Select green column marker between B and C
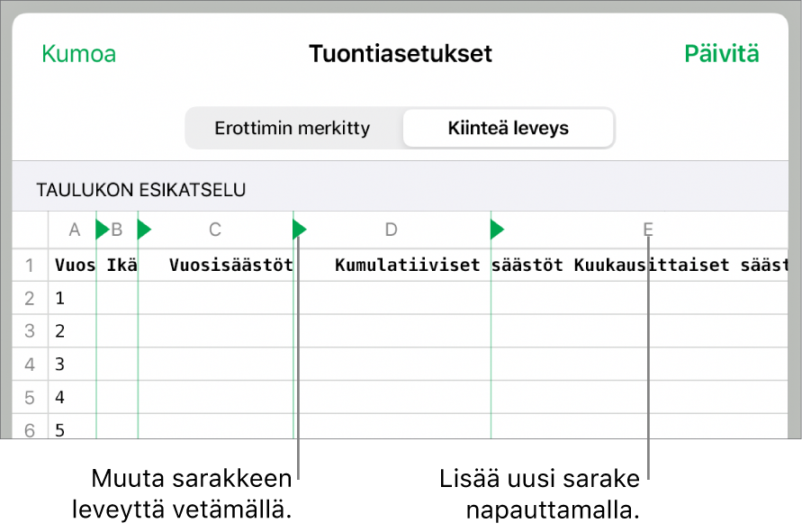 pos(144,230)
